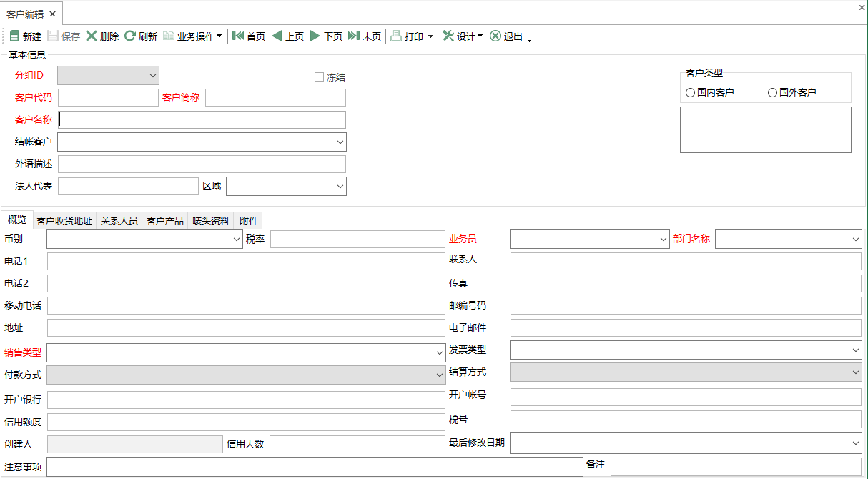Click the 外语描述 input field
Screen dimensions: 868x479
[x=202, y=164]
